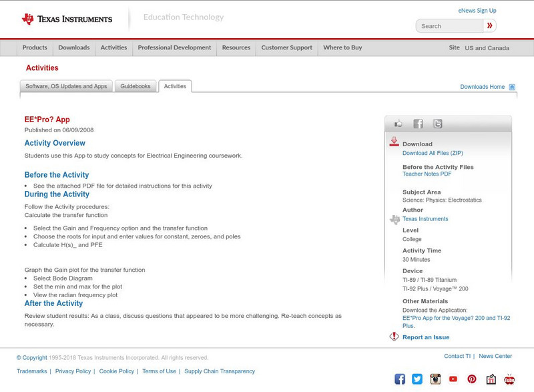Open Instagram from the footer icon
534x392 pixels.
click(x=434, y=379)
